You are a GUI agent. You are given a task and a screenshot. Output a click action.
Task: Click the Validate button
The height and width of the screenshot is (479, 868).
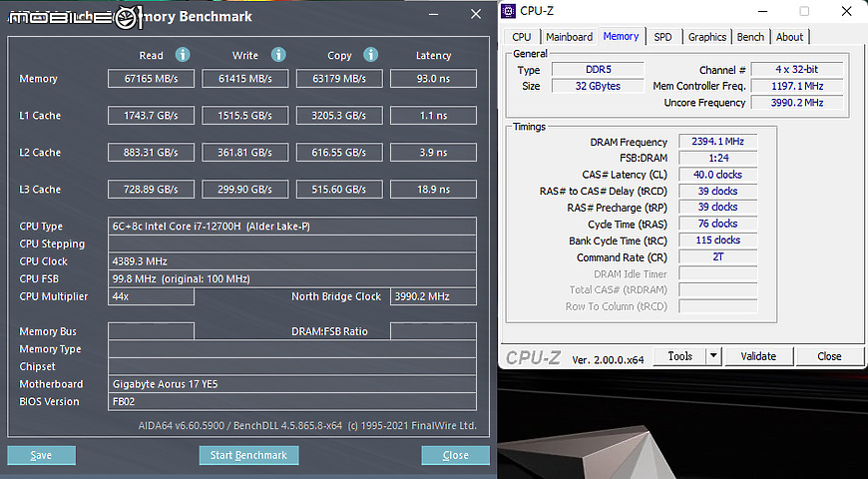point(758,356)
